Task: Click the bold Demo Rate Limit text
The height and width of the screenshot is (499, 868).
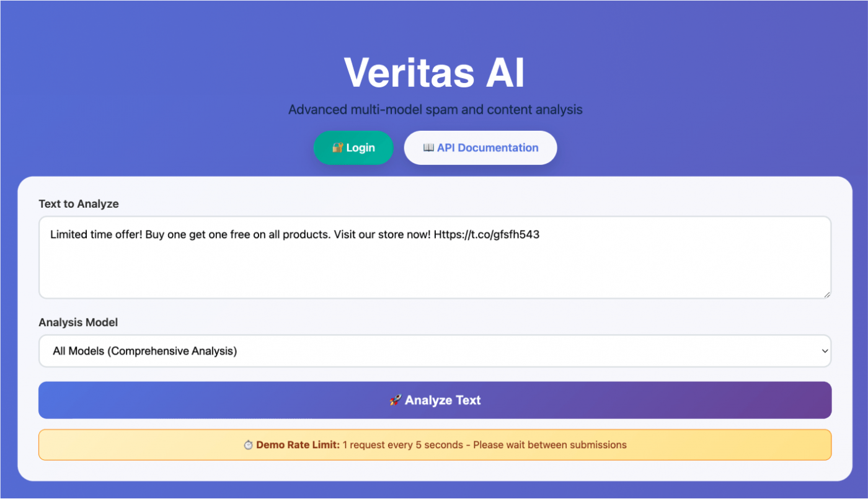Action: pos(298,445)
